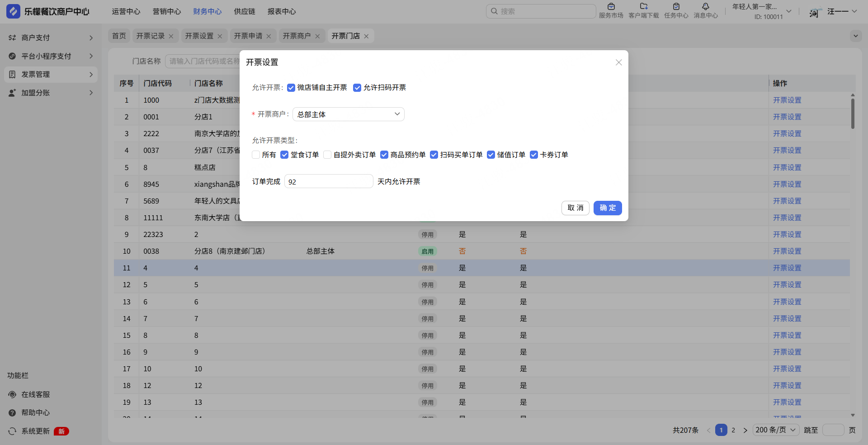Open 在线客服 online support icon

point(12,394)
